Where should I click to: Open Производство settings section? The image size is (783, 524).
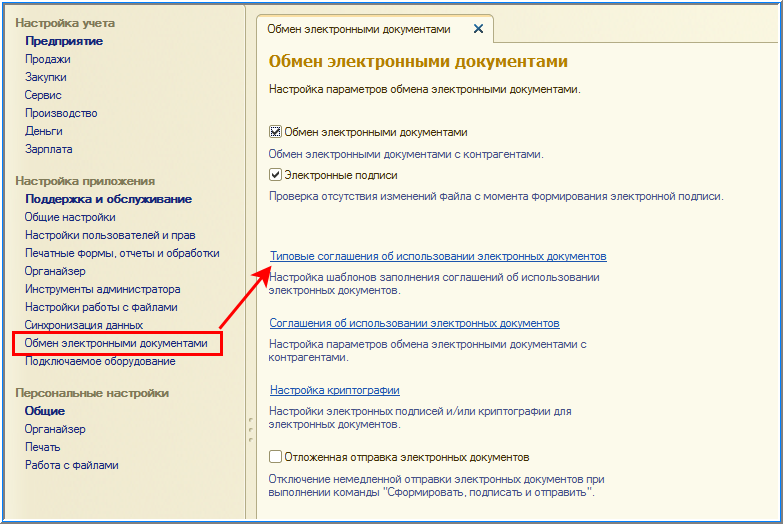61,113
